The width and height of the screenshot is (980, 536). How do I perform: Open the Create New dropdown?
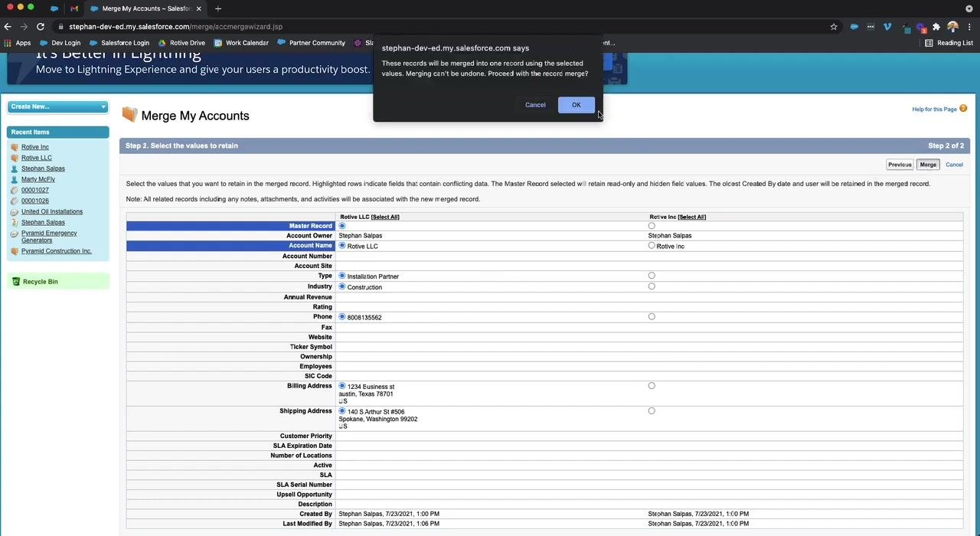coord(58,106)
